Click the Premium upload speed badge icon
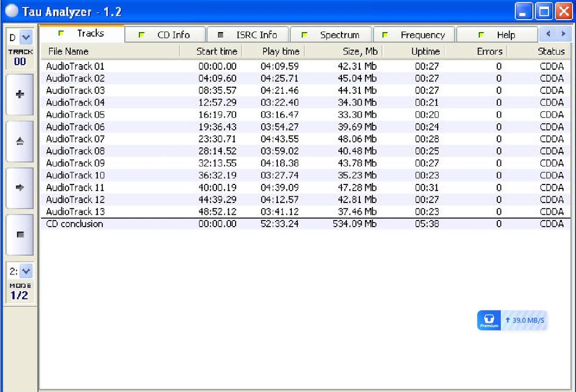576x392 pixels. pyautogui.click(x=489, y=321)
